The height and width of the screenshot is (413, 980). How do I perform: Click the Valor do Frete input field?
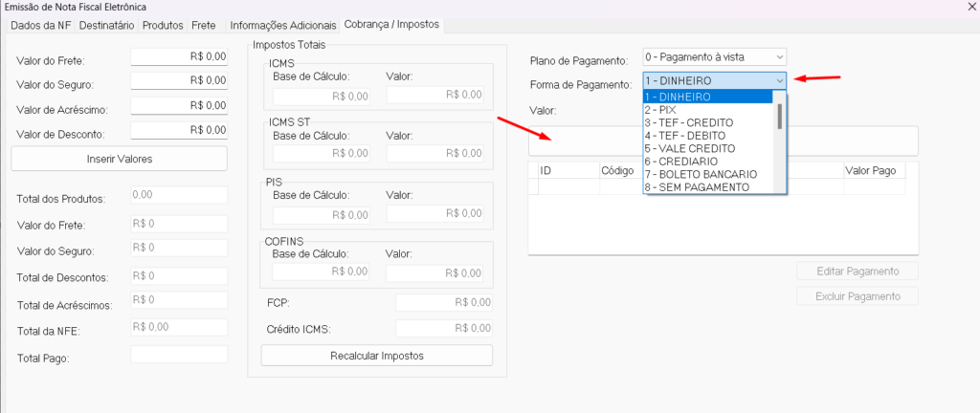[179, 57]
